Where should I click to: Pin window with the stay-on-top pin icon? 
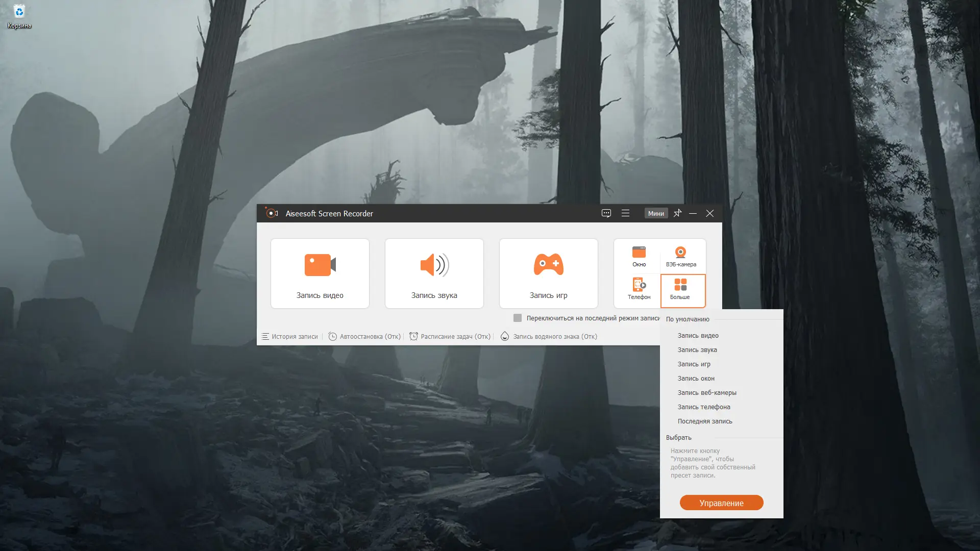[678, 213]
